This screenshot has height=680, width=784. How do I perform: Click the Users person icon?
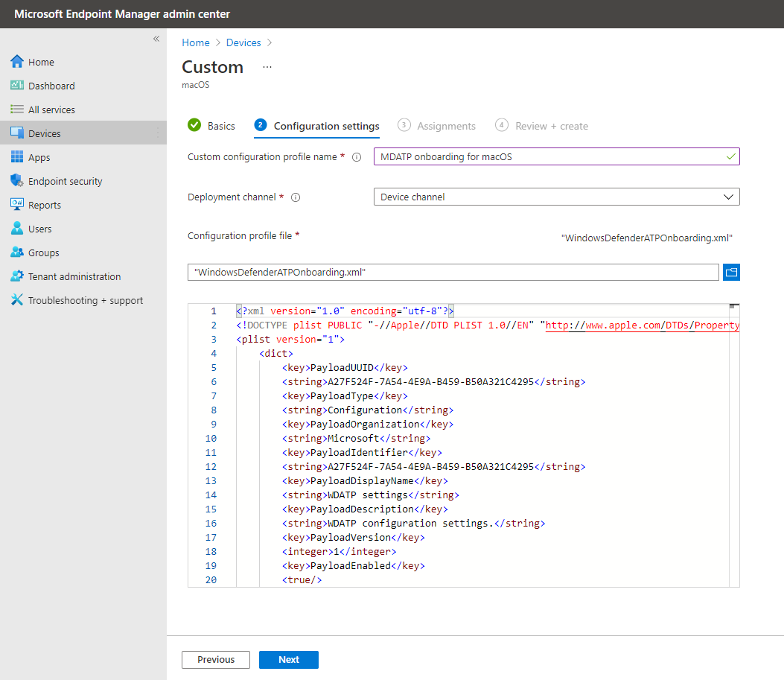point(17,229)
